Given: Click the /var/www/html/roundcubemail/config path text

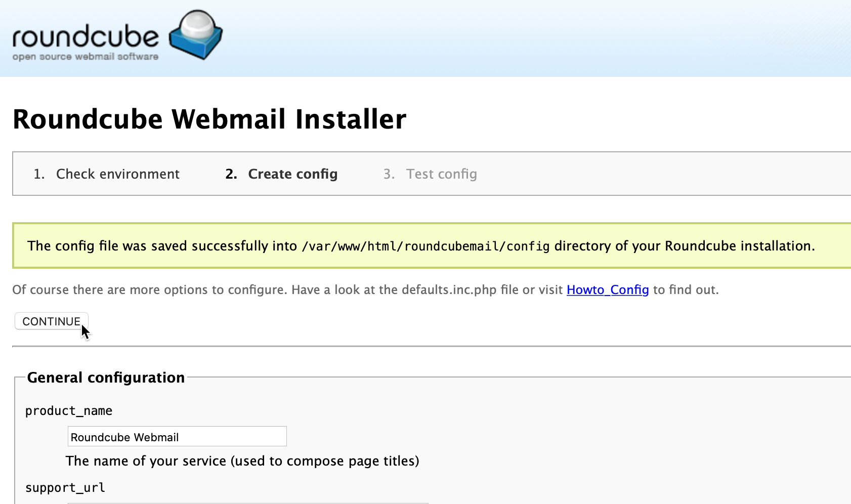Looking at the screenshot, I should 425,246.
